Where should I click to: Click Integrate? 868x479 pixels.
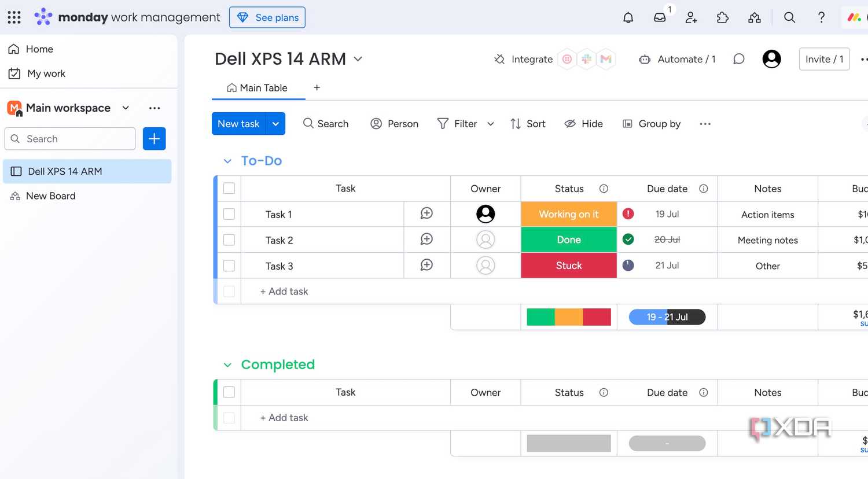point(523,59)
